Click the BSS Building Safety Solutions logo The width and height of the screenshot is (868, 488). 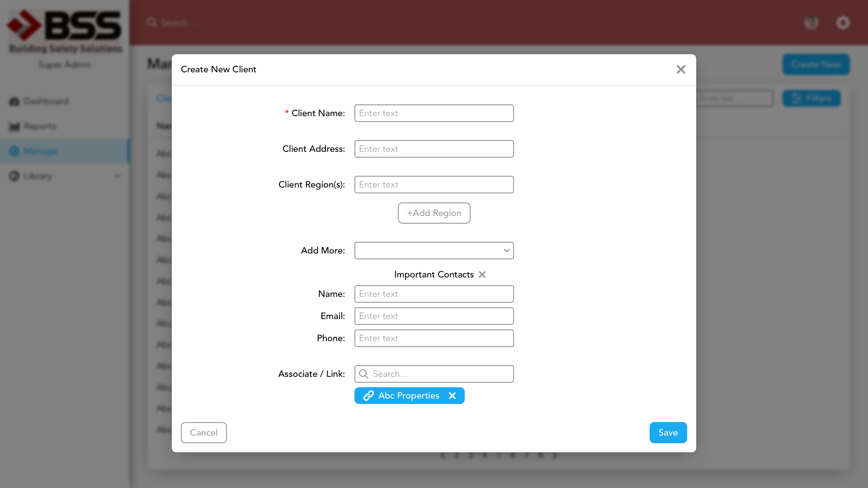(x=65, y=31)
